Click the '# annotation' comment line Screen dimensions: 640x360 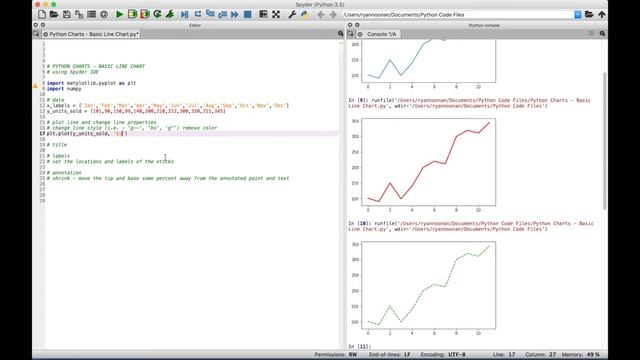coord(64,173)
